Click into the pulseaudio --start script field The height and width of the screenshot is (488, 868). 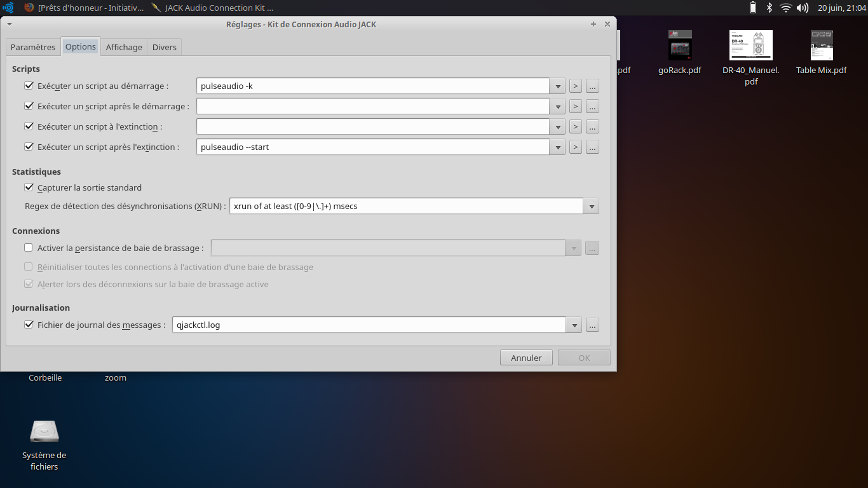click(x=373, y=147)
